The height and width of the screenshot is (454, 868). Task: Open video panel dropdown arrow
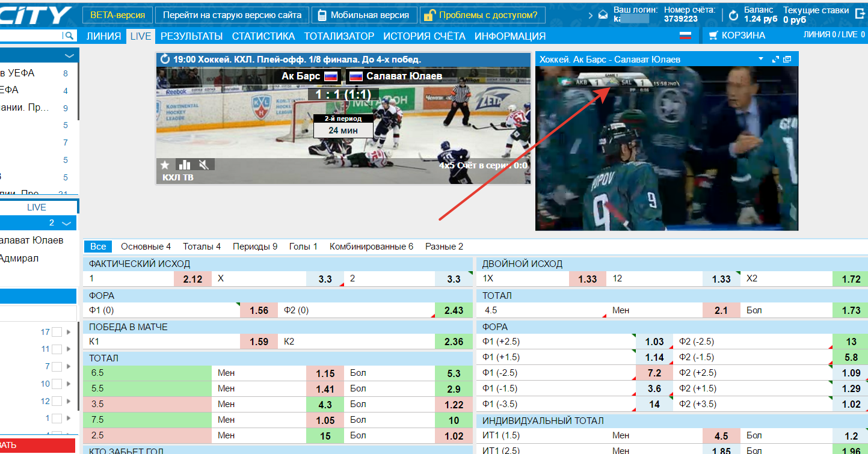[761, 60]
